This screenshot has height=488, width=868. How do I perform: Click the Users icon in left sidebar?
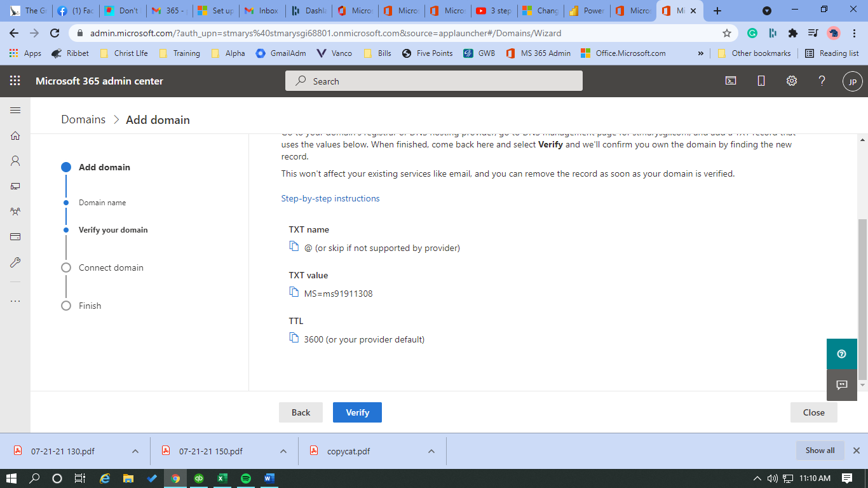[15, 161]
